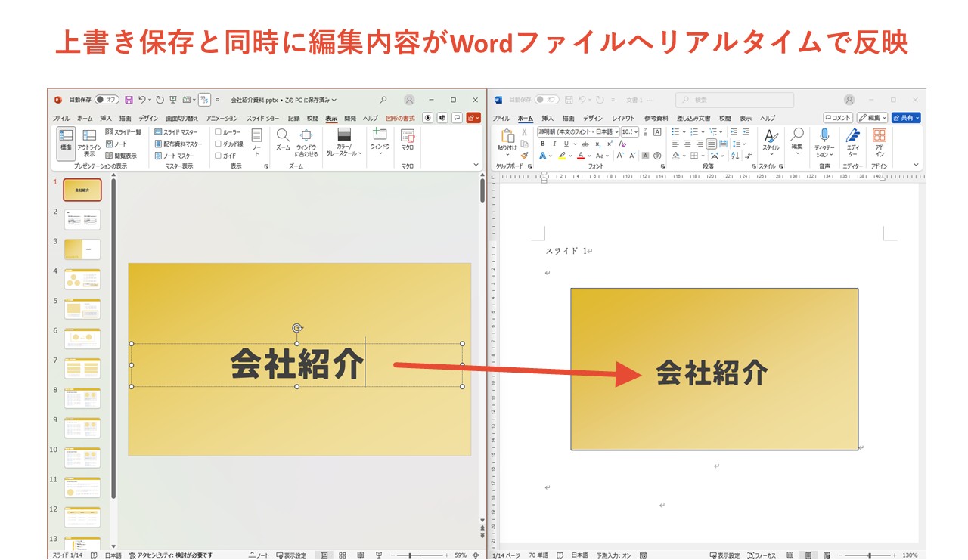This screenshot has width=968, height=560.
Task: Open the Word 編集 mode dropdown near 共有
Action: [x=872, y=118]
